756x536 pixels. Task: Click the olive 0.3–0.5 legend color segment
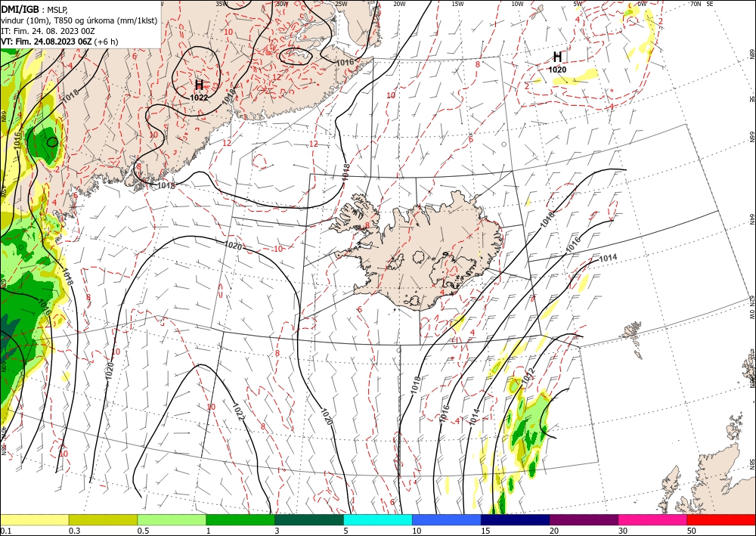tap(103, 519)
